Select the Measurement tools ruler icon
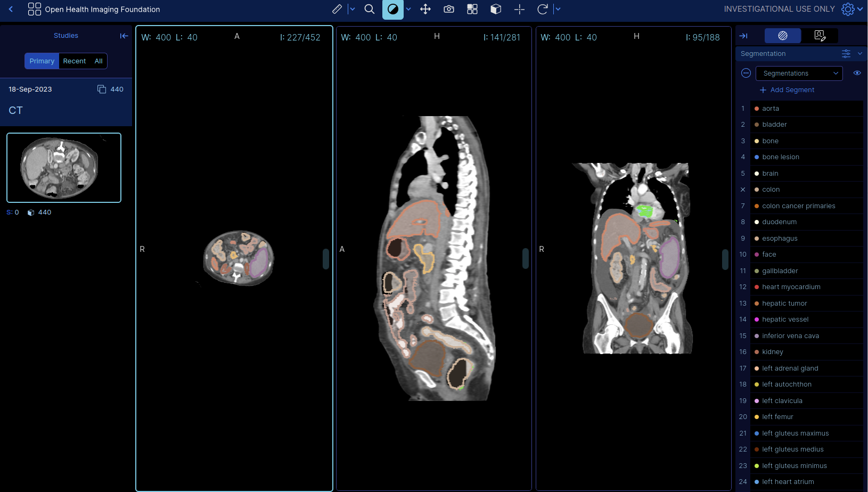Image resolution: width=868 pixels, height=492 pixels. (337, 9)
